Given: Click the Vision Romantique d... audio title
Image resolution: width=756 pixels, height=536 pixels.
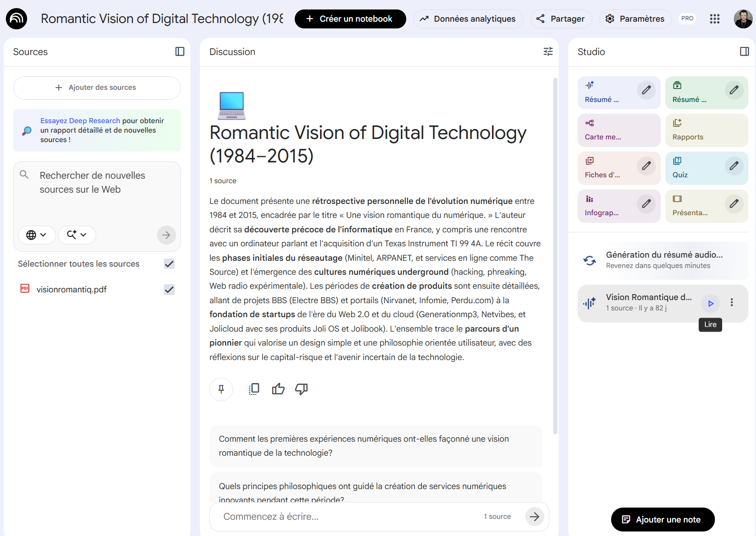Looking at the screenshot, I should tap(649, 297).
